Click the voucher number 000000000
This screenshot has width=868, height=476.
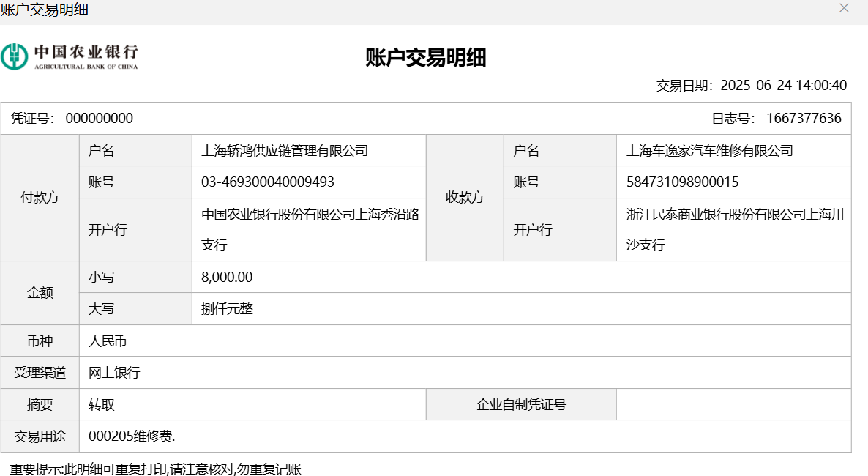(x=100, y=119)
